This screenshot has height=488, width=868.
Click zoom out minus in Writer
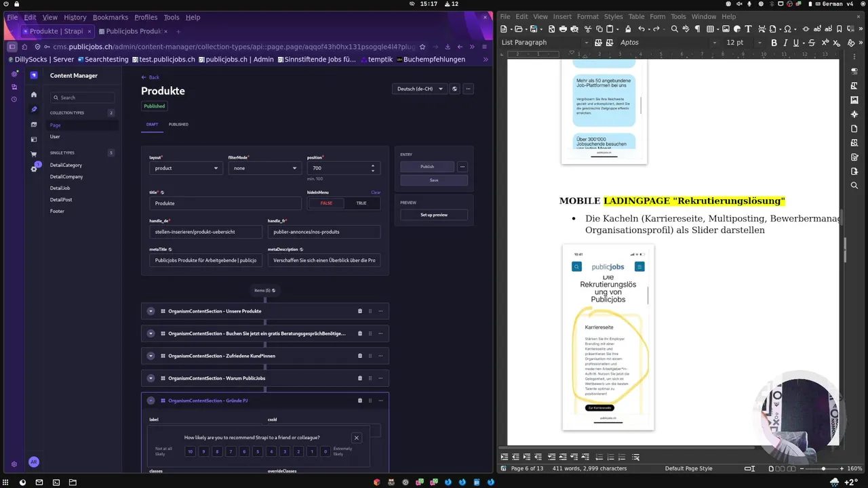click(x=802, y=468)
